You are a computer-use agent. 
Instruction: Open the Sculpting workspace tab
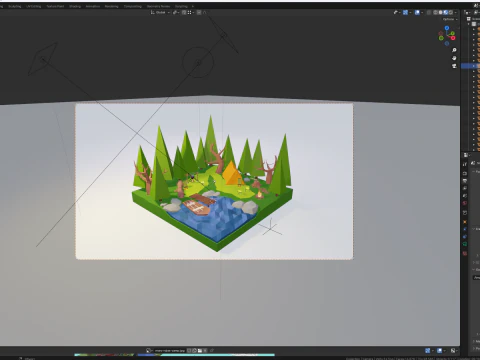click(15, 6)
